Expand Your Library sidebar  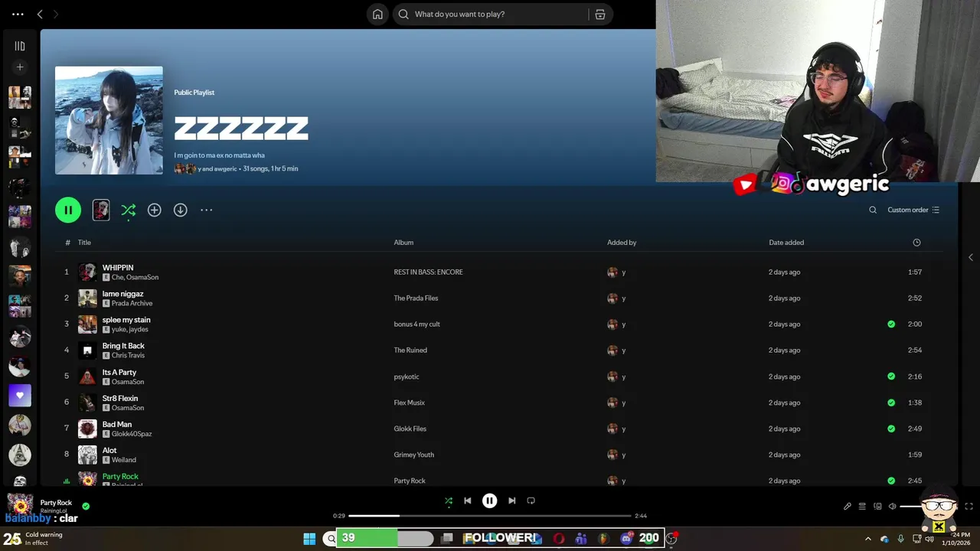(x=20, y=46)
